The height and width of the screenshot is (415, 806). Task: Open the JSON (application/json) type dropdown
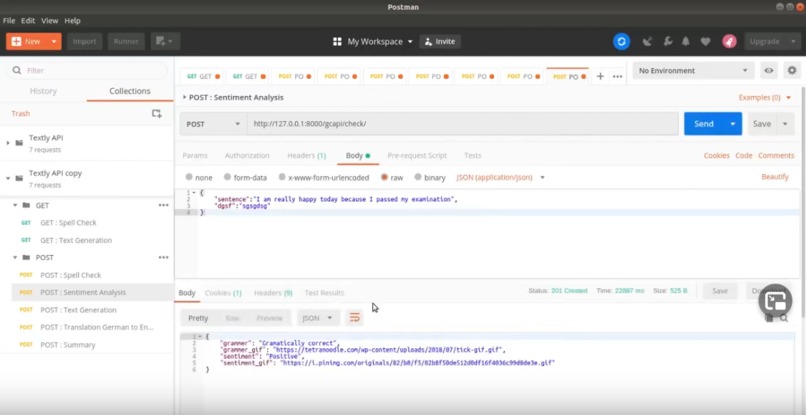tap(500, 177)
